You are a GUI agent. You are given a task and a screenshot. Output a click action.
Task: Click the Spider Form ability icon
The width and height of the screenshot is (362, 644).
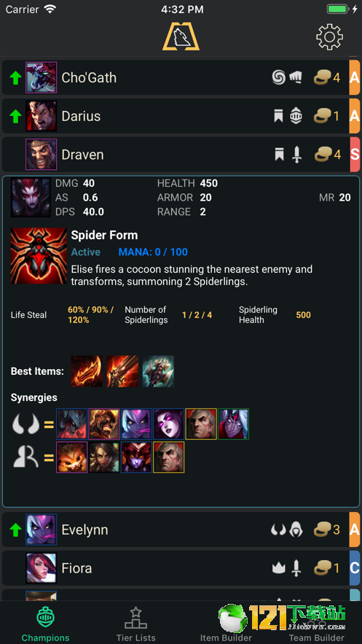click(38, 255)
